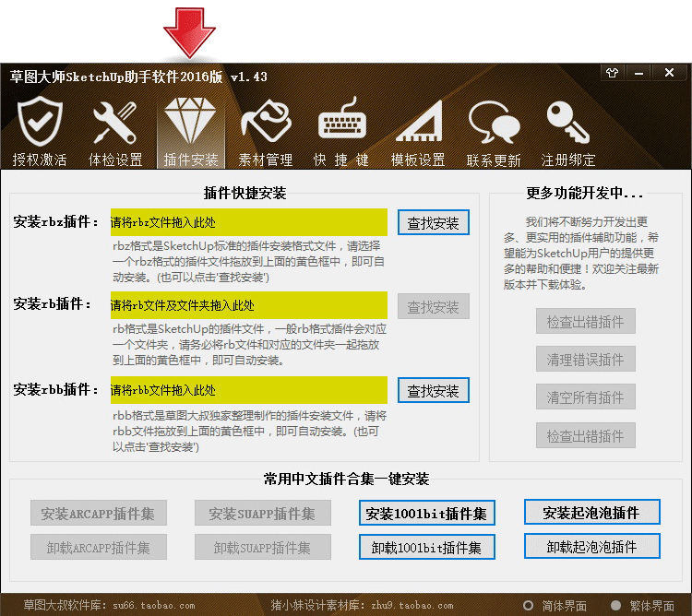Click su66.taobao.com footer text
The width and height of the screenshot is (692, 616).
click(153, 606)
